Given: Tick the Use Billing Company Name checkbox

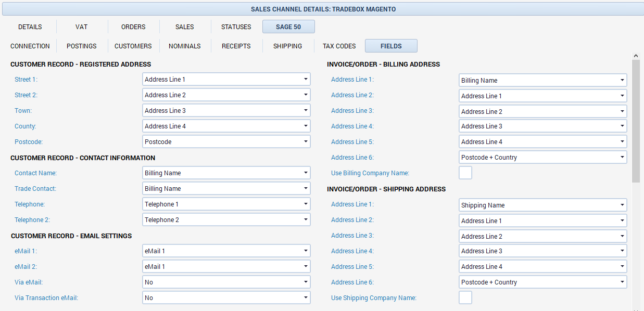Looking at the screenshot, I should 465,173.
